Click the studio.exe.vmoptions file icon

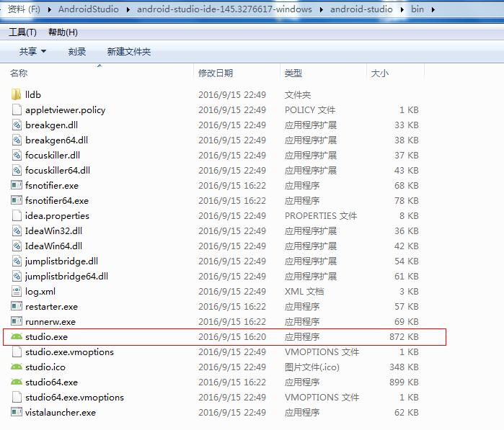click(x=17, y=351)
